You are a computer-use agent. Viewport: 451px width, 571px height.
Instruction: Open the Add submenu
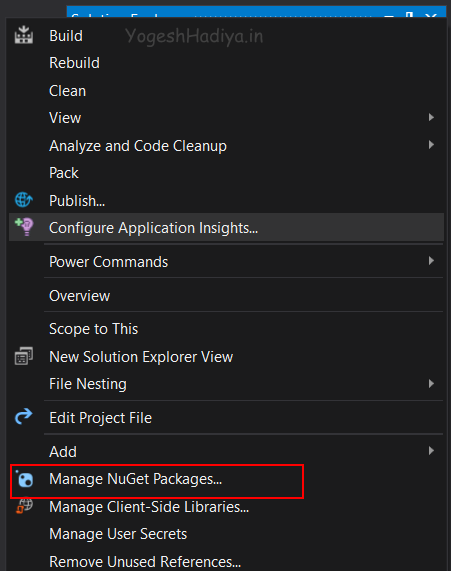tap(226, 452)
